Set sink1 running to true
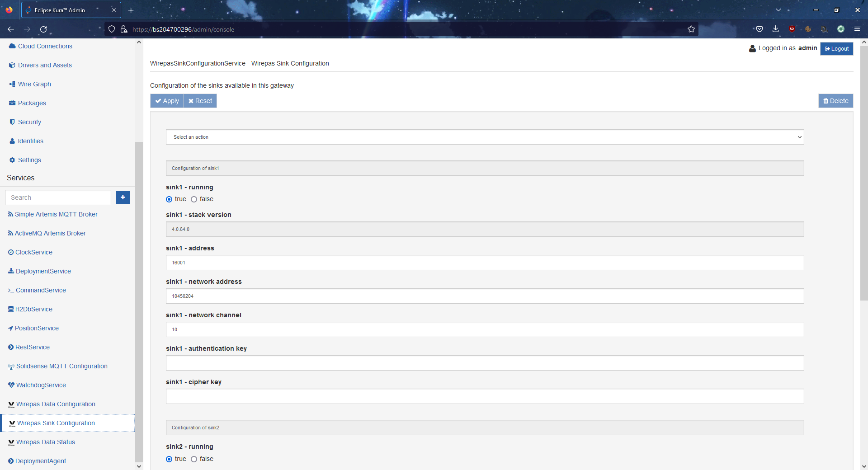 coord(169,199)
